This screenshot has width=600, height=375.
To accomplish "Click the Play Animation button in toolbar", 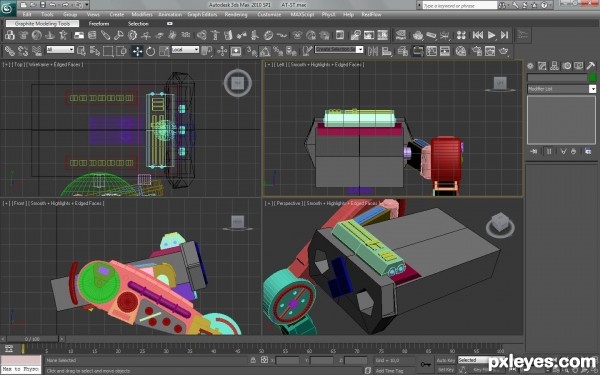I will coord(491,35).
